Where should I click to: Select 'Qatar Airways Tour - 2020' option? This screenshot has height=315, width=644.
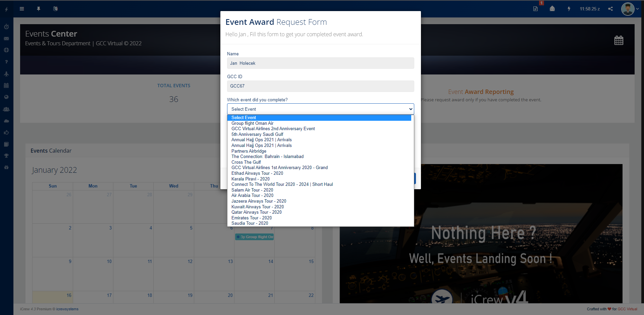pos(319,212)
